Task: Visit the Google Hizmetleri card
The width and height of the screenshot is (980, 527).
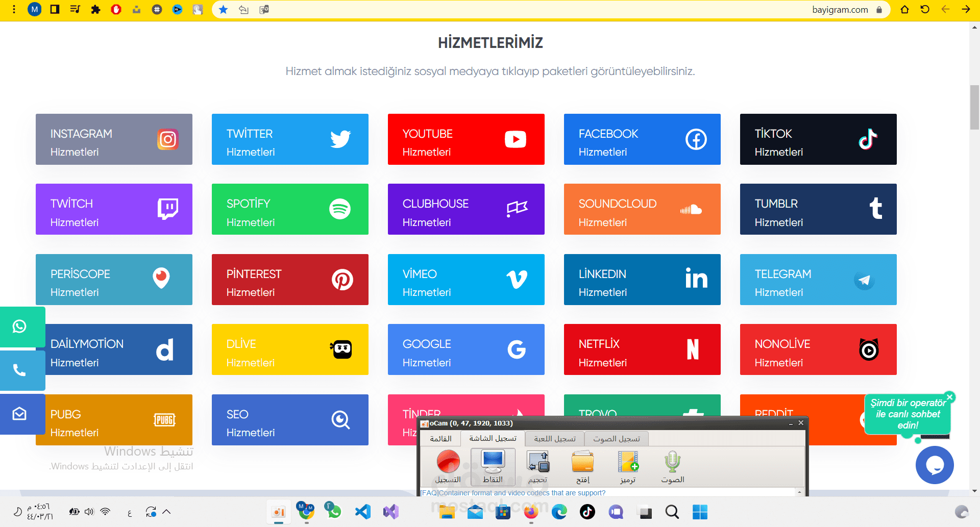Action: [x=466, y=349]
